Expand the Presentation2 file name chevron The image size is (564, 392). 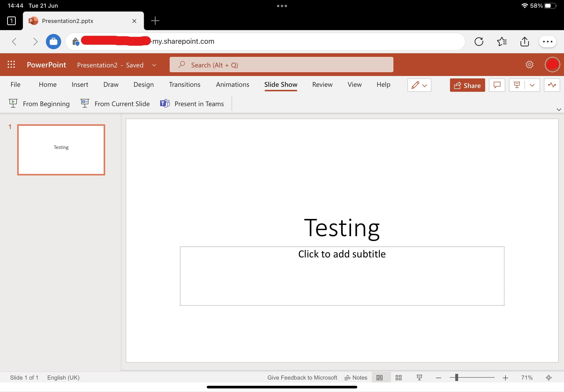click(154, 65)
